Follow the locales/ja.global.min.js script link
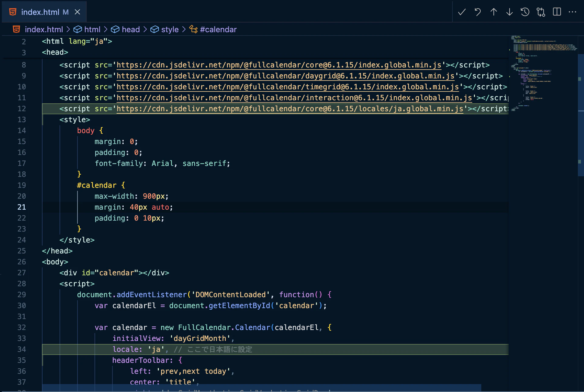584x392 pixels. (x=290, y=109)
